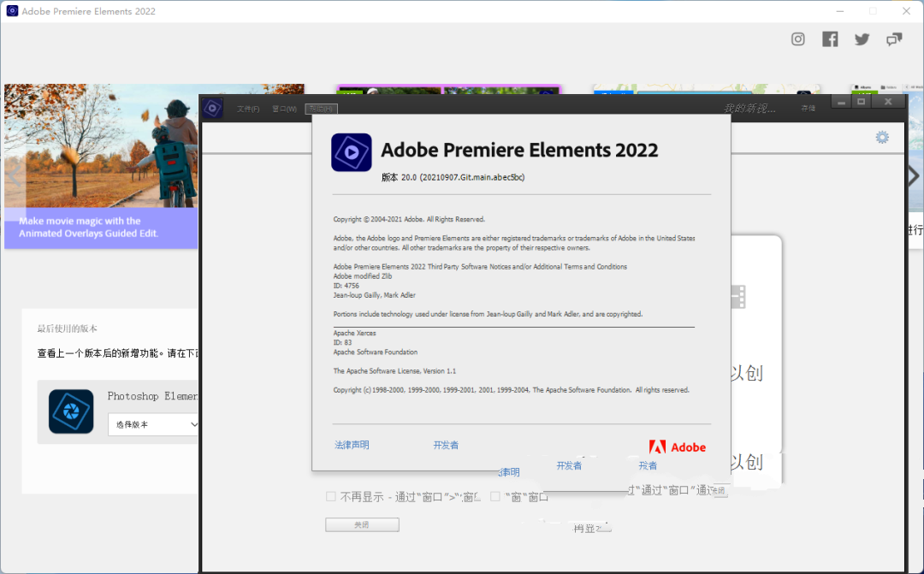
Task: Open the Twitter bird icon
Action: (x=862, y=38)
